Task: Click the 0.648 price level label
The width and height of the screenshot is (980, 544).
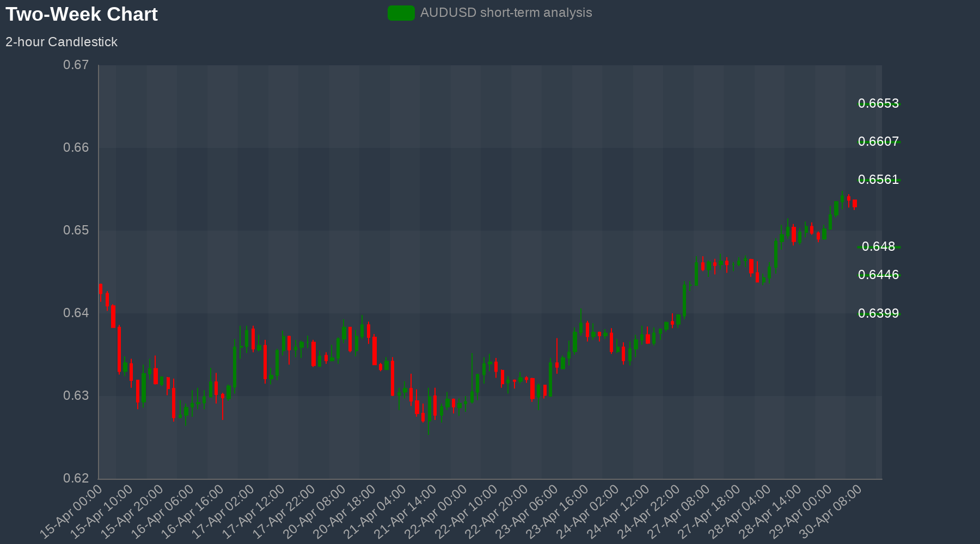Action: click(878, 246)
